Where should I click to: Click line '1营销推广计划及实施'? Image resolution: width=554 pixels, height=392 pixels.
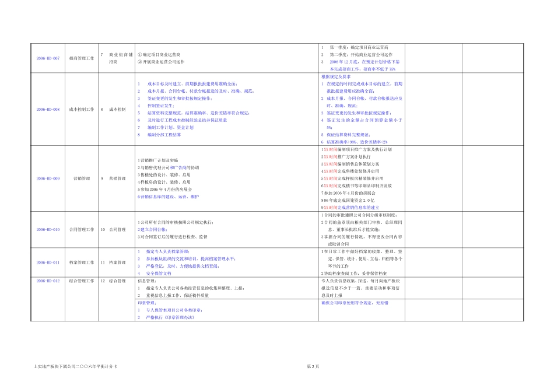point(158,160)
